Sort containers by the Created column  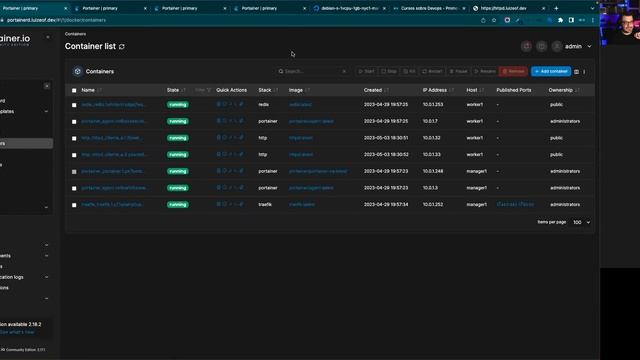(376, 90)
